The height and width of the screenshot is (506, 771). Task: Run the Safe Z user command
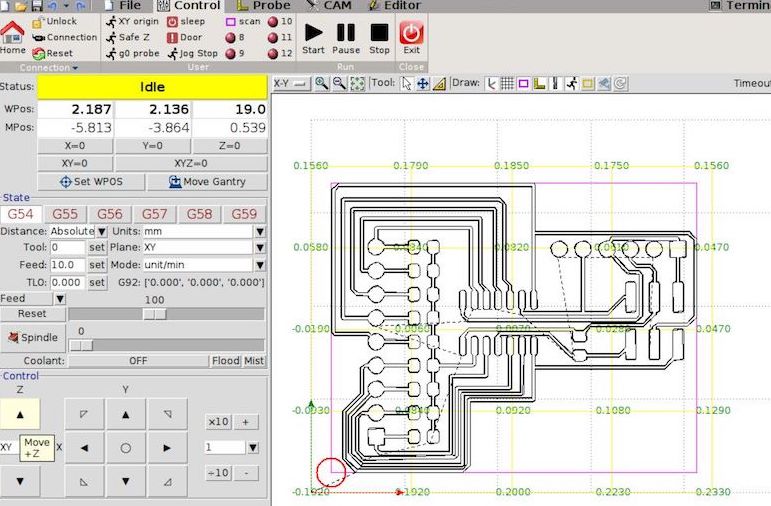click(x=128, y=37)
